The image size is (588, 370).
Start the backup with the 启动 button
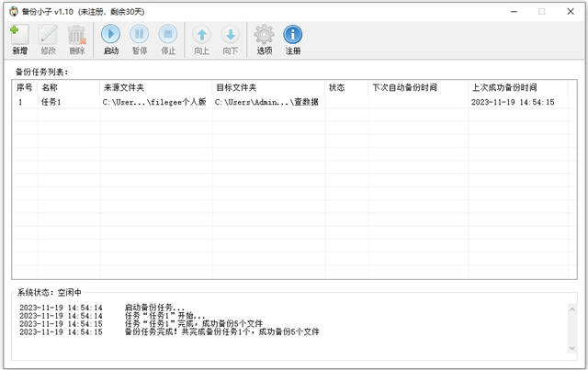[111, 37]
